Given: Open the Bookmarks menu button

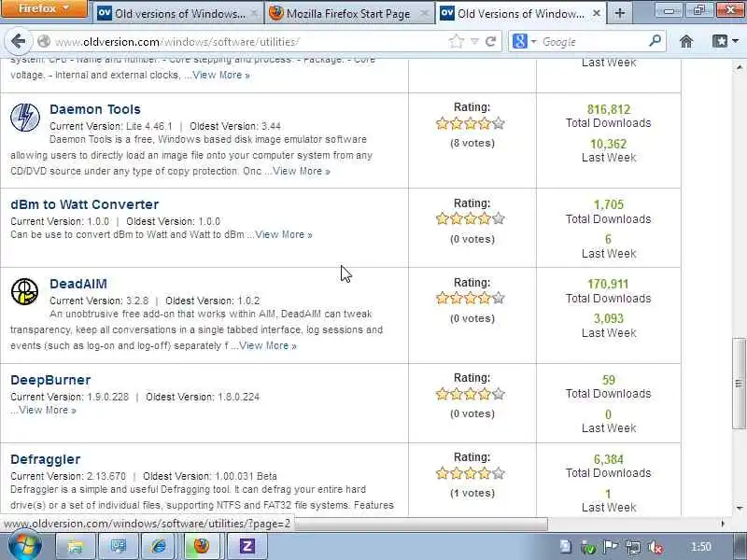Looking at the screenshot, I should click(726, 42).
